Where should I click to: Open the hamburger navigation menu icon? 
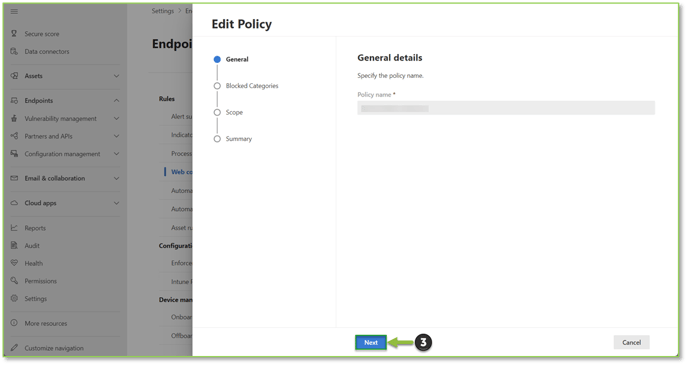tap(14, 11)
